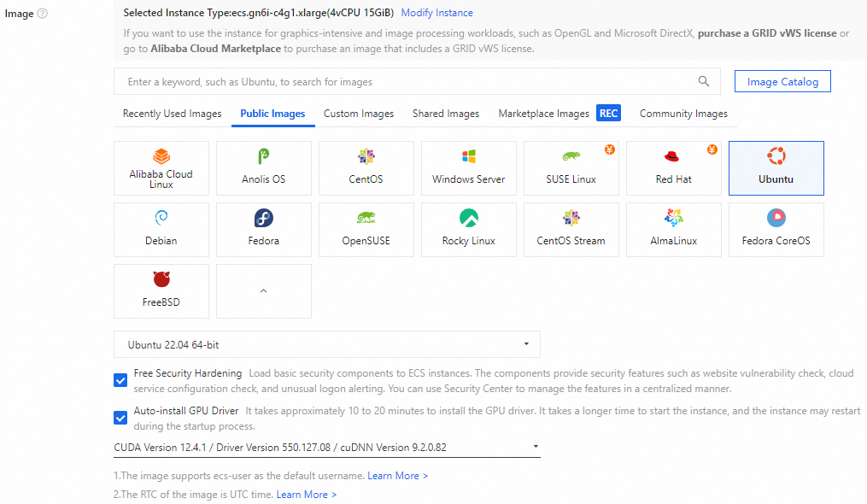
Task: Focus the image keyword search field
Action: click(401, 82)
